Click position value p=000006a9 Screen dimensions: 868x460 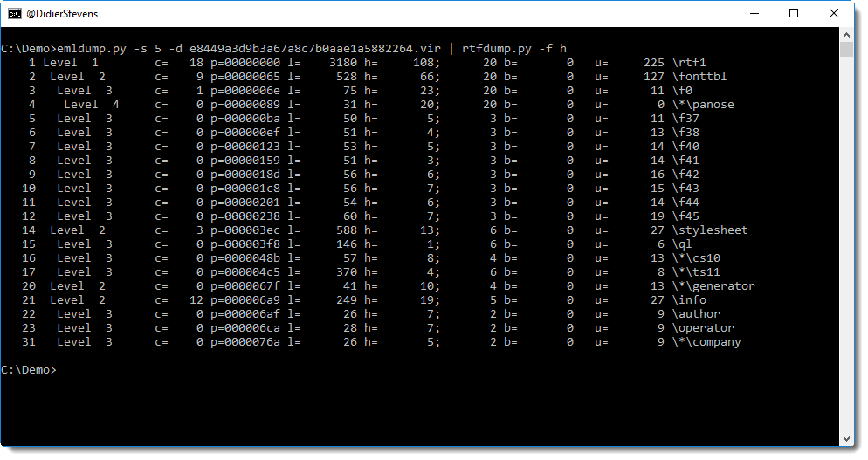245,300
